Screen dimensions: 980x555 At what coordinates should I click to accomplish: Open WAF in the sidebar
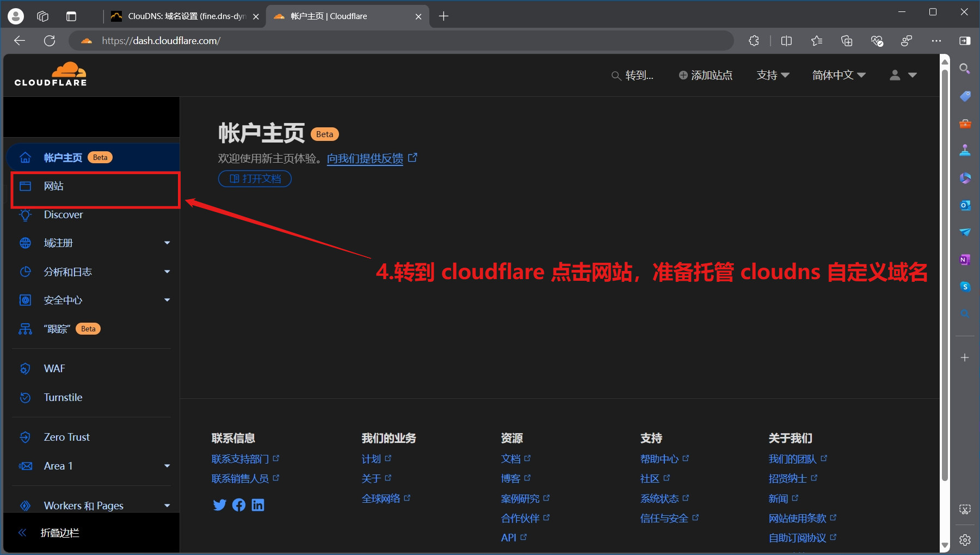(x=54, y=368)
